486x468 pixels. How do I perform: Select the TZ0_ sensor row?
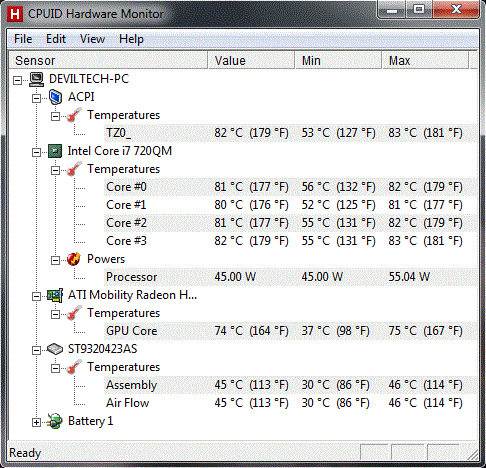(290, 133)
